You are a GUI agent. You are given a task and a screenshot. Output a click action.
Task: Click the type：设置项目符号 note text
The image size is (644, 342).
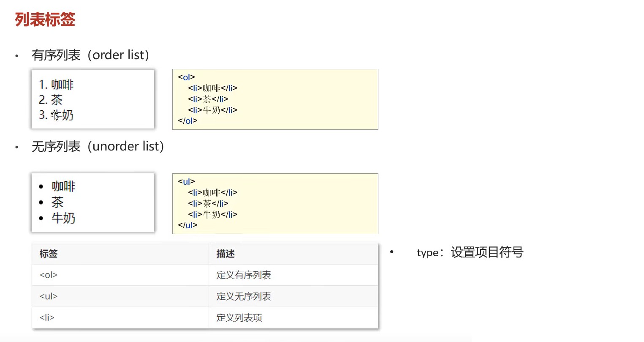470,252
